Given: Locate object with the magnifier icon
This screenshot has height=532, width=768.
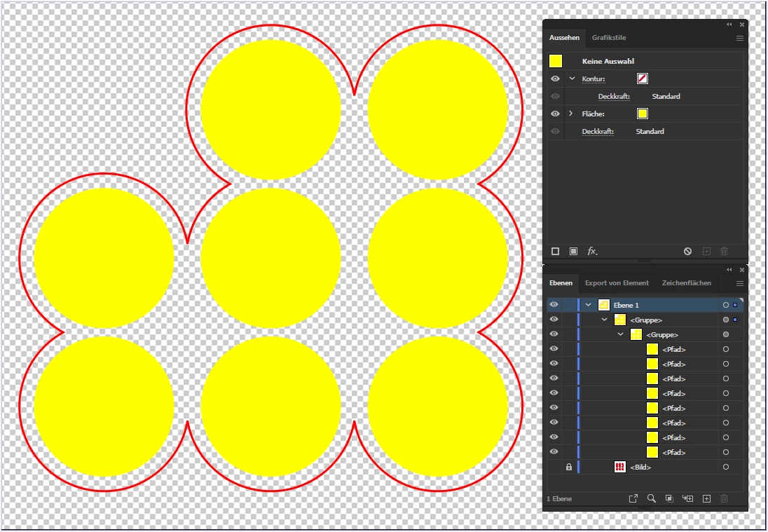Looking at the screenshot, I should 651,498.
